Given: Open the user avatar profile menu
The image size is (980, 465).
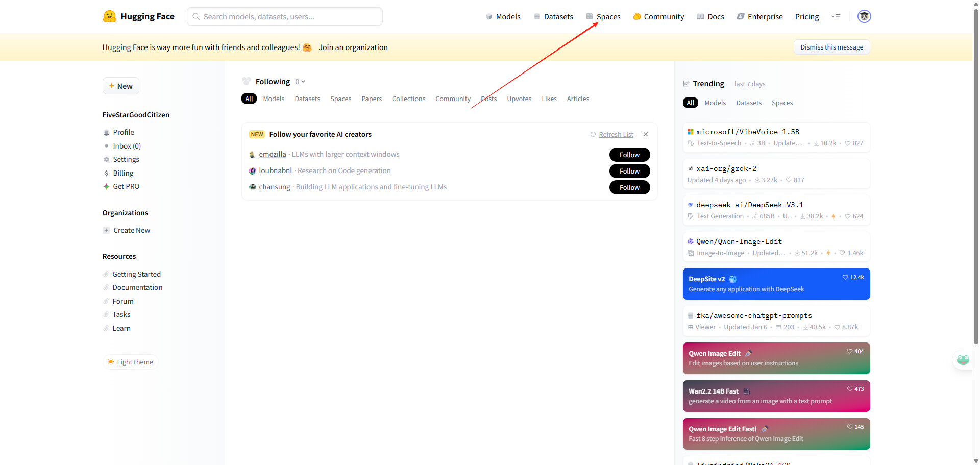Looking at the screenshot, I should (864, 16).
